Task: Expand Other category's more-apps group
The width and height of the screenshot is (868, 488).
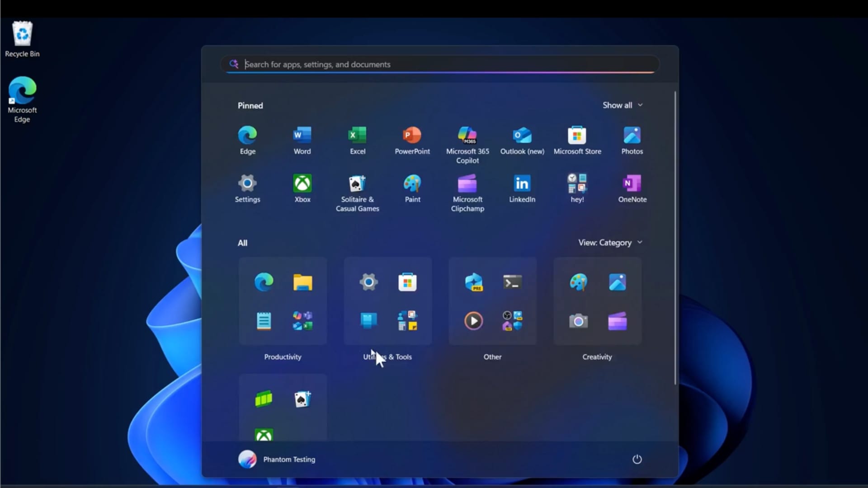Action: [x=512, y=321]
